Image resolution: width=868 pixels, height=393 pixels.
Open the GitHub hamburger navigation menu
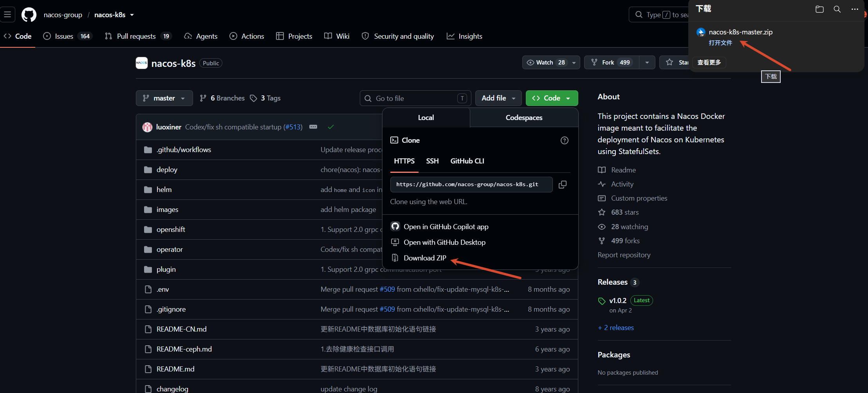tap(7, 14)
